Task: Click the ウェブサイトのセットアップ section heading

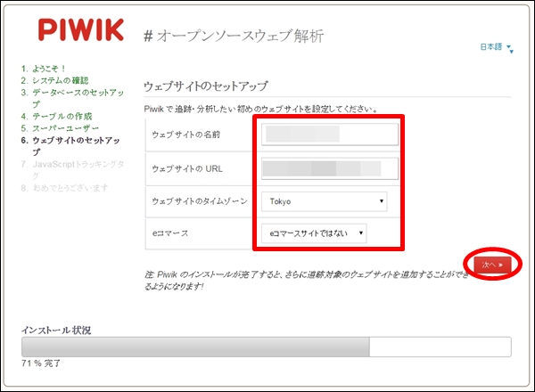Action: (206, 86)
